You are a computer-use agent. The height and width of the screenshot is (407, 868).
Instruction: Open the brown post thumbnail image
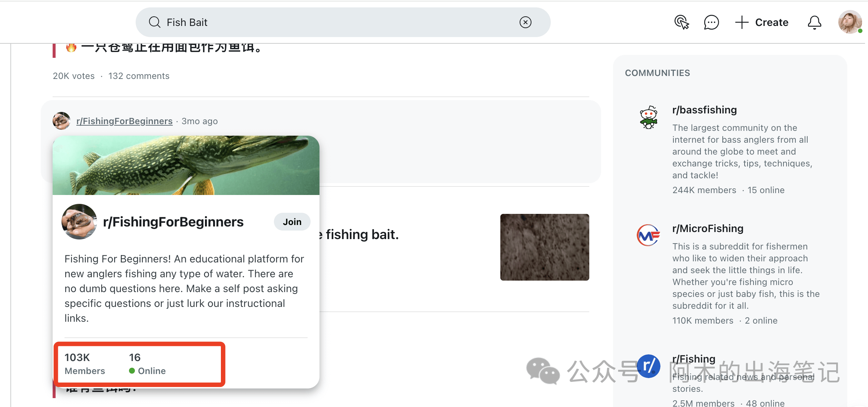(544, 247)
